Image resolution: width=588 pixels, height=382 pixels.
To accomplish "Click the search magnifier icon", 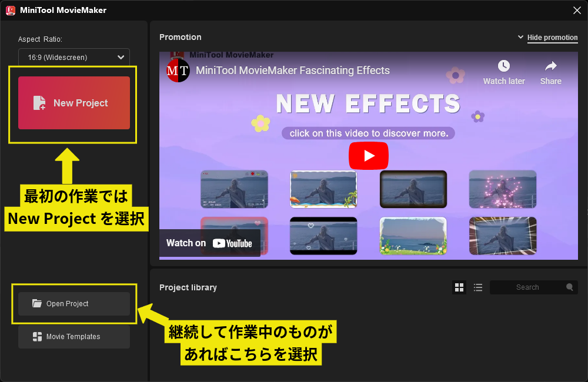I will tap(570, 287).
